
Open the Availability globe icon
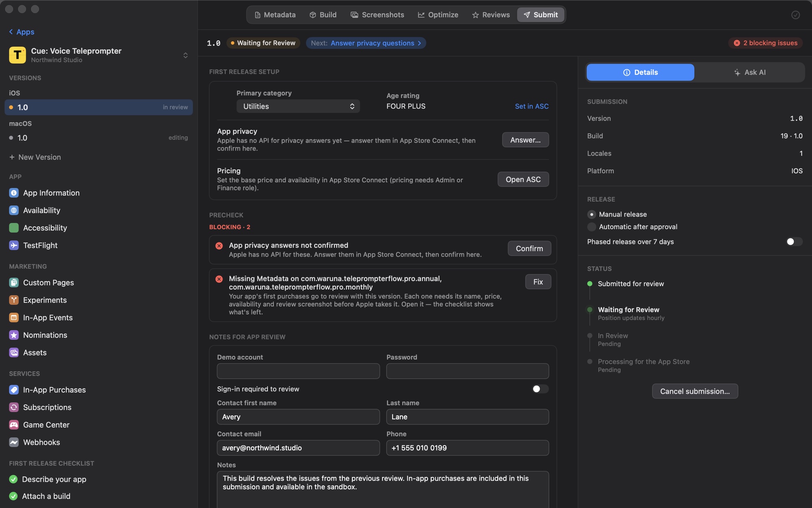(x=14, y=211)
